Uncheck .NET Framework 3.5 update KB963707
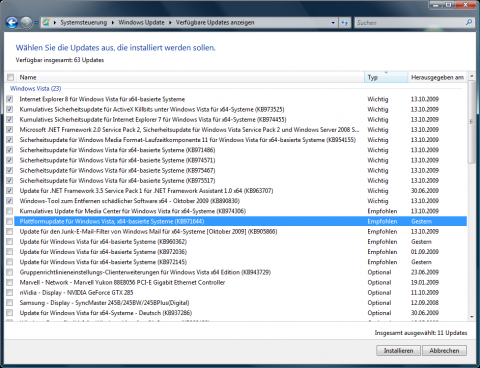 click(10, 191)
